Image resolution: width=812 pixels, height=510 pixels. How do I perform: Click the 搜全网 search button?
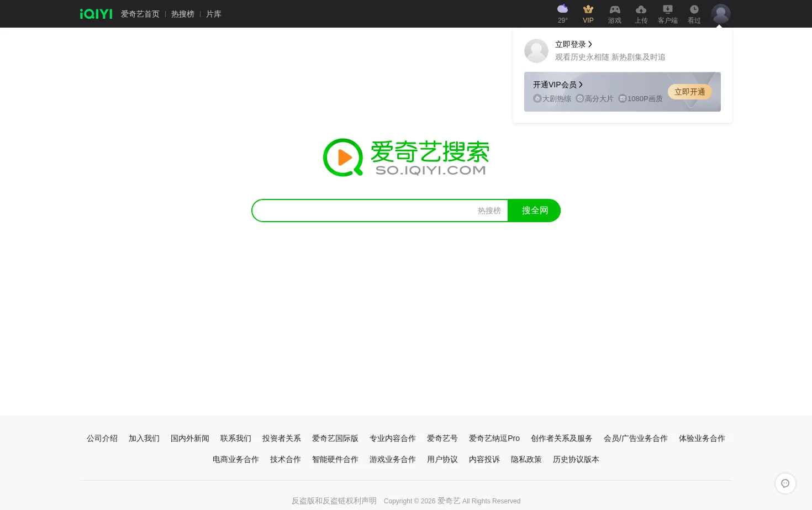[x=534, y=211]
